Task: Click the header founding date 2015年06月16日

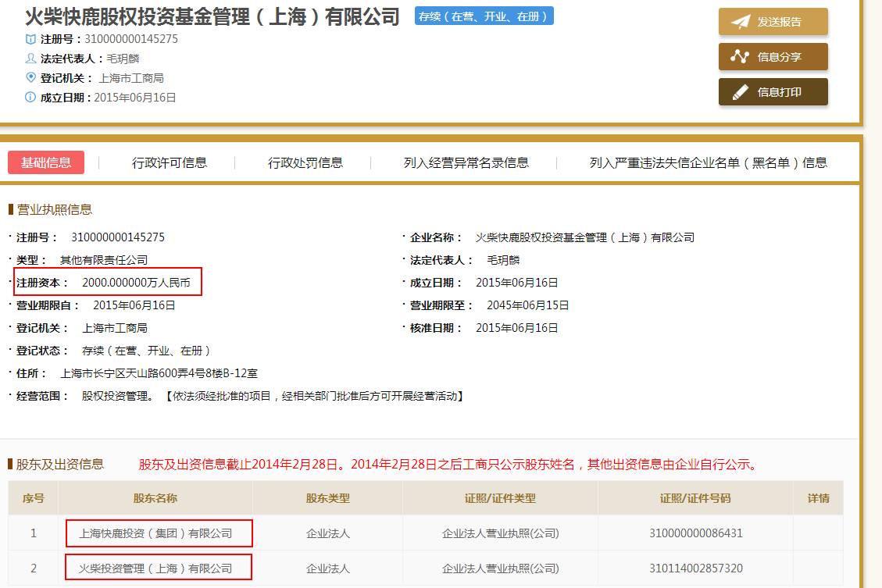Action: point(135,98)
